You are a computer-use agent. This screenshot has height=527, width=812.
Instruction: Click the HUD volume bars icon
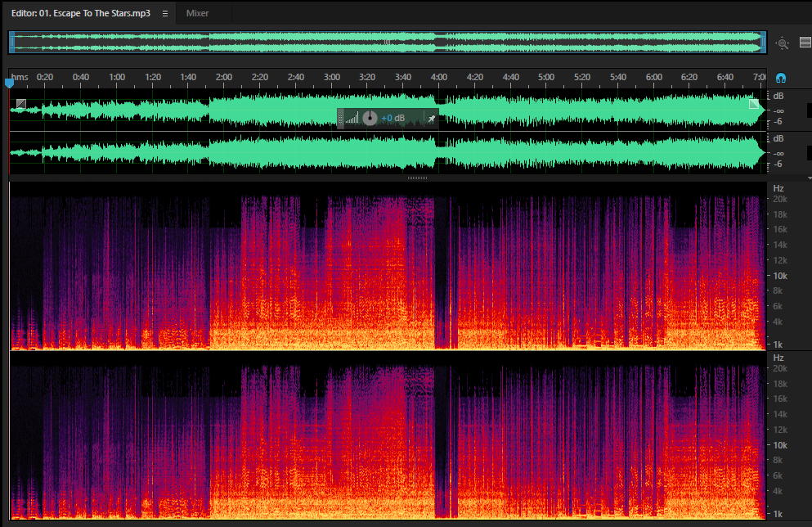click(352, 118)
